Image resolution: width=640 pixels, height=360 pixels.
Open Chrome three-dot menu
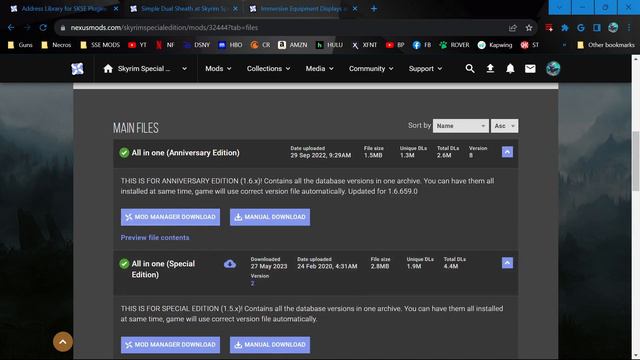[x=629, y=28]
